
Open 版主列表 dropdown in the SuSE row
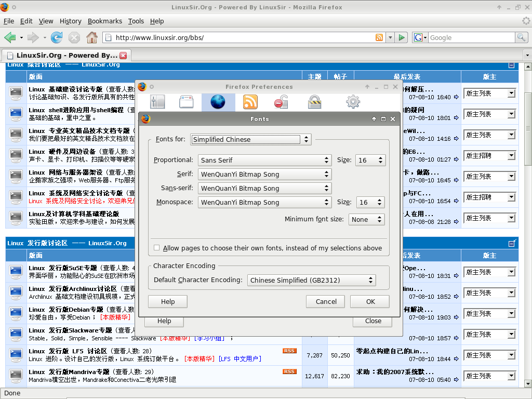click(x=489, y=272)
